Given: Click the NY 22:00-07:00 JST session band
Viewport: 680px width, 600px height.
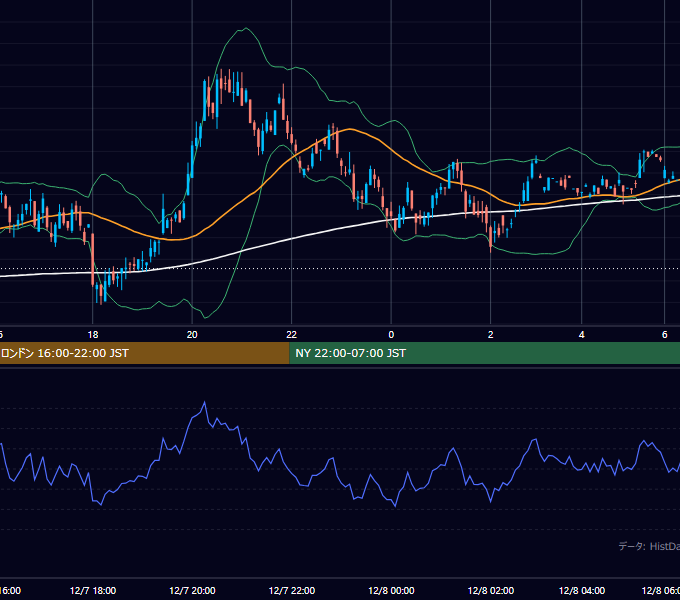Looking at the screenshot, I should 484,353.
